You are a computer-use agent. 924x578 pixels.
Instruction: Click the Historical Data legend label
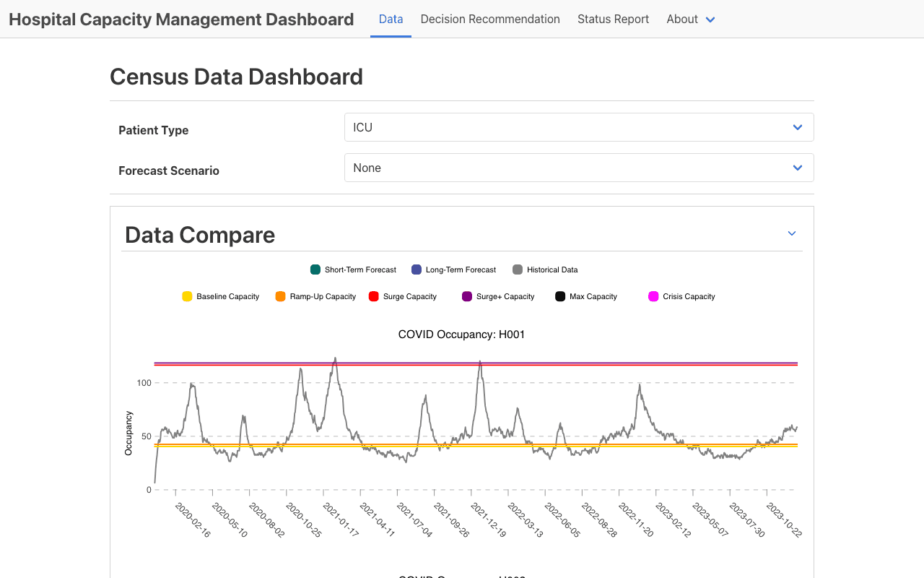click(552, 269)
